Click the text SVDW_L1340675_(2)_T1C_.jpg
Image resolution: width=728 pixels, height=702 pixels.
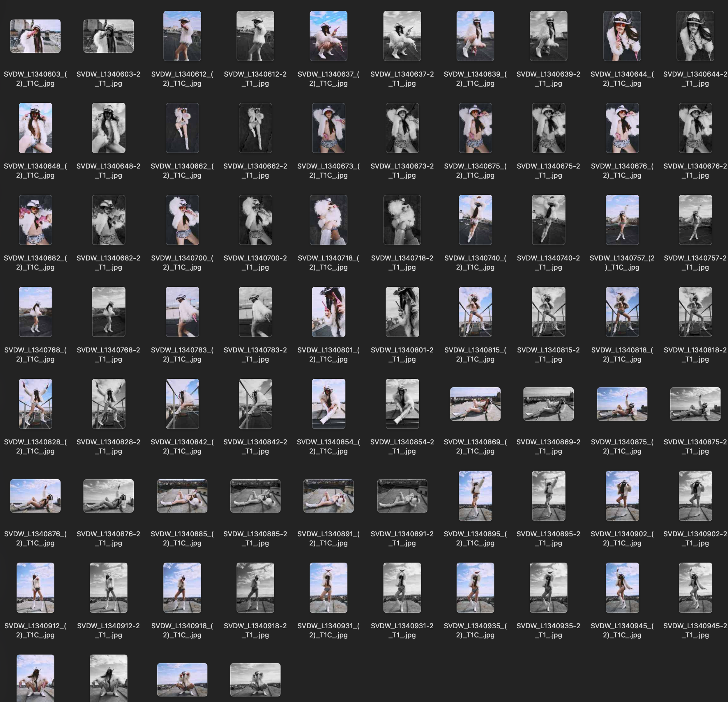coord(475,171)
